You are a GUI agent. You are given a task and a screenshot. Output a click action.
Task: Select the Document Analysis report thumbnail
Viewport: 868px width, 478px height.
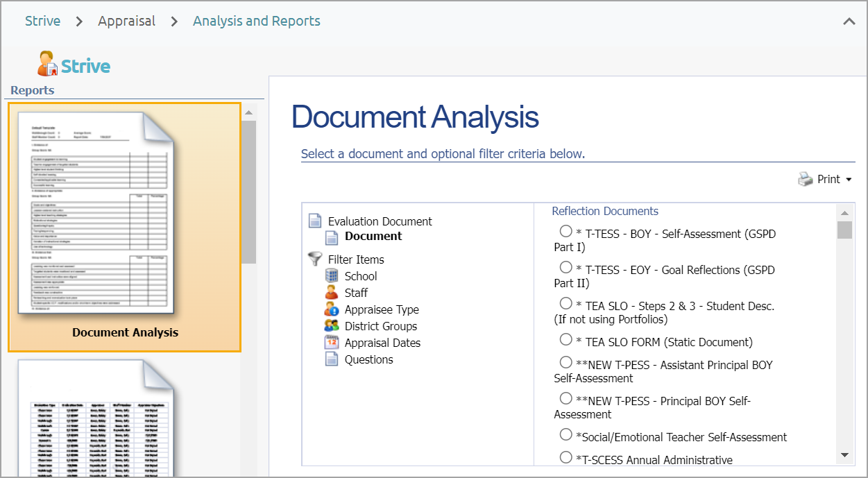coord(125,228)
